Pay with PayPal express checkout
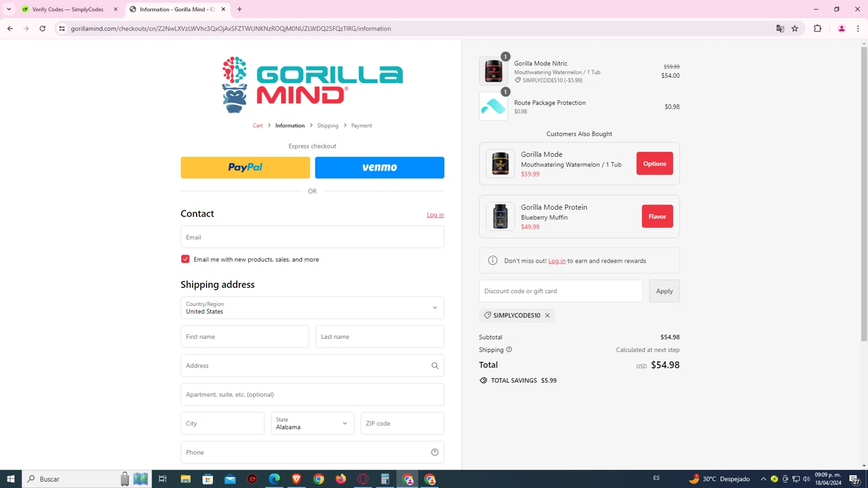Image resolution: width=868 pixels, height=488 pixels. click(245, 168)
